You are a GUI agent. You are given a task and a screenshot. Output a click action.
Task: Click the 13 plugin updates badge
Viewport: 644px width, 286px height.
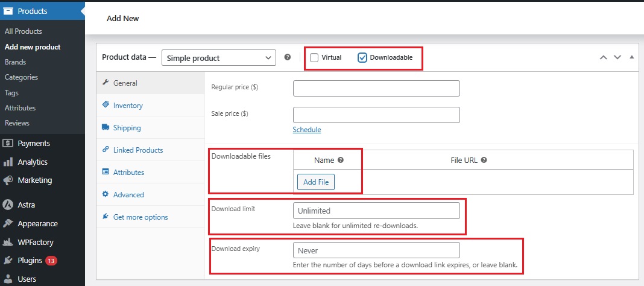click(51, 261)
